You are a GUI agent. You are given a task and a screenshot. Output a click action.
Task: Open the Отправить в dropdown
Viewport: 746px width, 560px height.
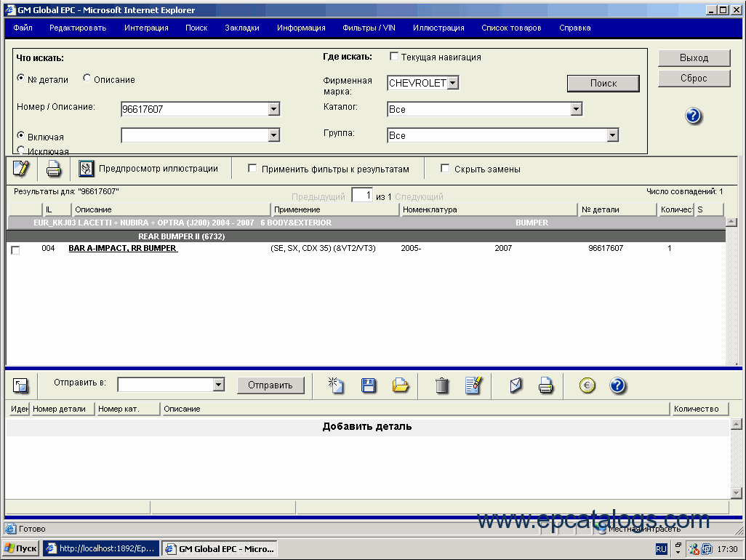pyautogui.click(x=218, y=385)
